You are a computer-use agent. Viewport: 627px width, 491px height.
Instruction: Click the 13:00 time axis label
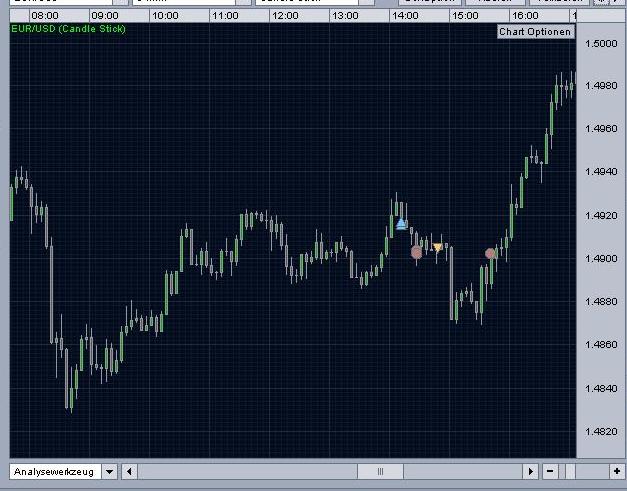[345, 16]
